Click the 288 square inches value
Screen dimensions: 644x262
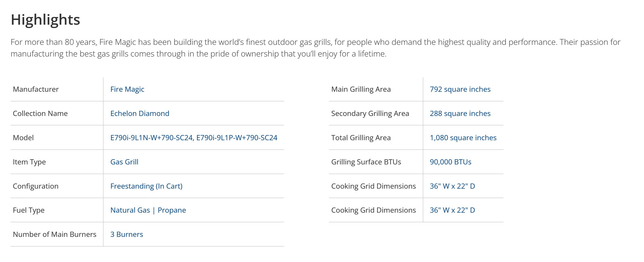click(460, 114)
